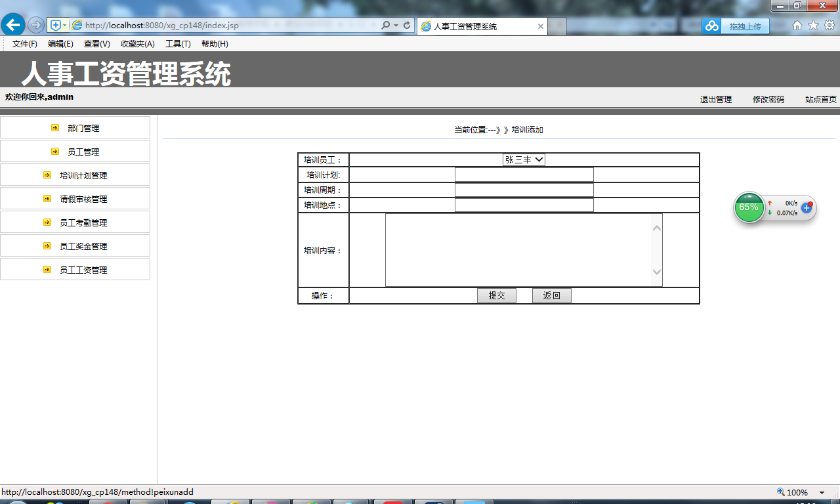Click the blue plus on speed widget
Viewport: 840px width, 504px height.
click(x=807, y=207)
